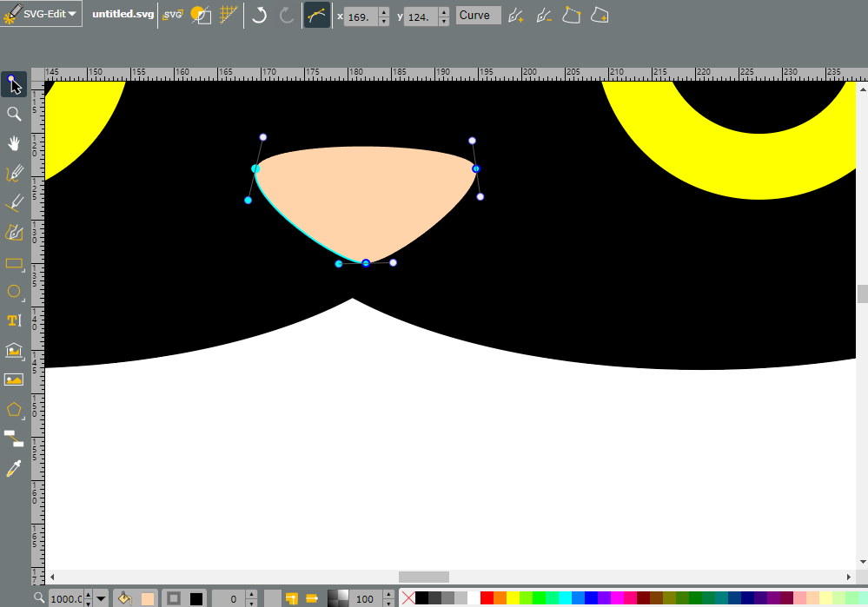868x607 pixels.
Task: Click the bottom selected path node
Action: 366,263
